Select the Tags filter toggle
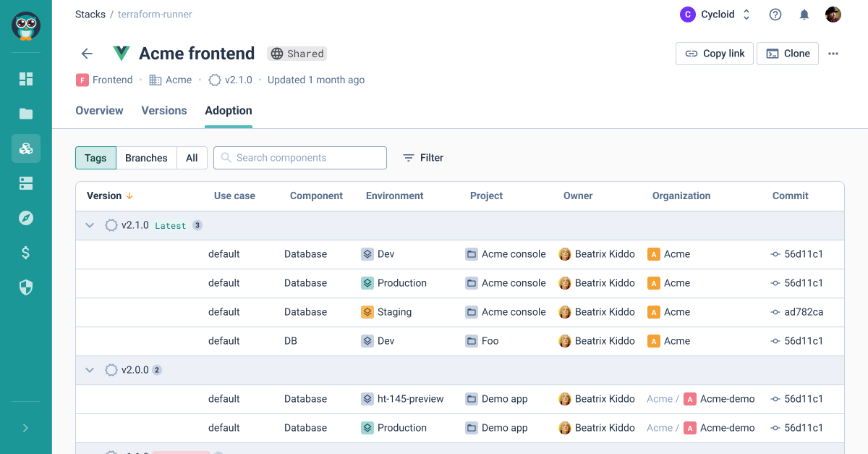 pyautogui.click(x=95, y=158)
